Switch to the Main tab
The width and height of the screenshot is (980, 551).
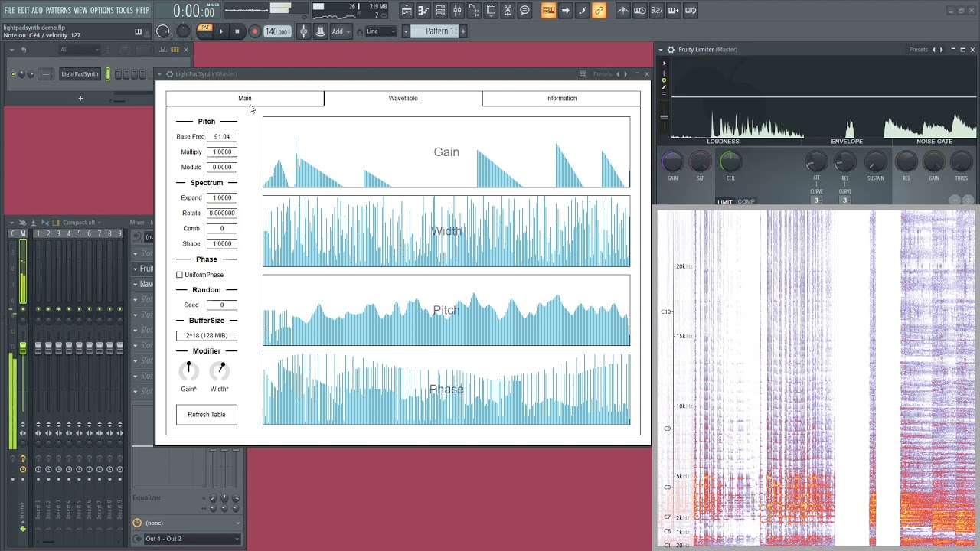click(245, 98)
